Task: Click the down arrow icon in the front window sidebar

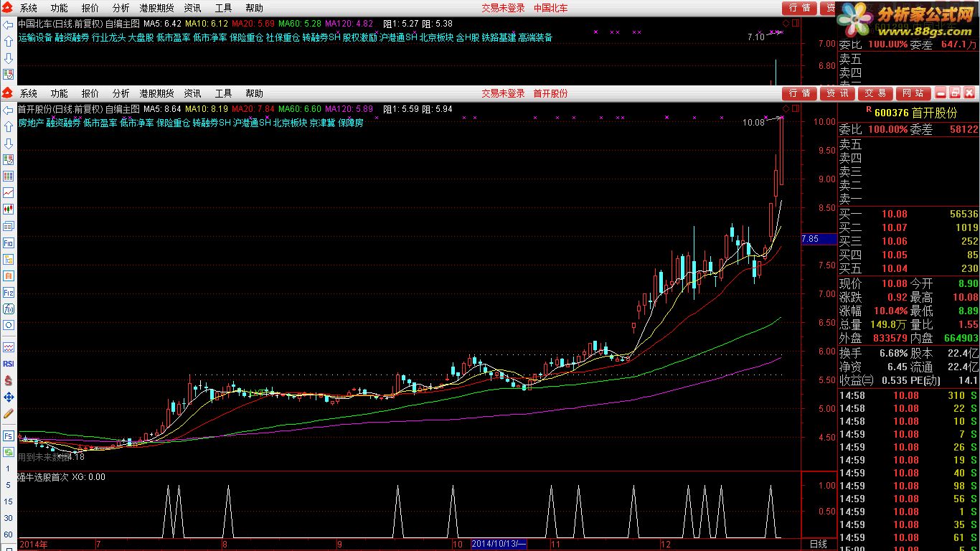Action: pos(9,143)
